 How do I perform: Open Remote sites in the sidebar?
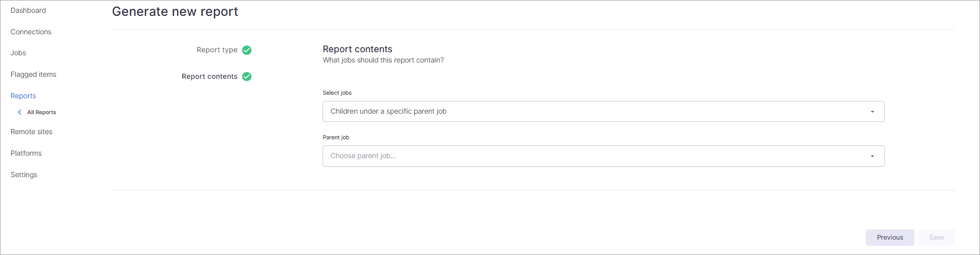click(x=31, y=132)
